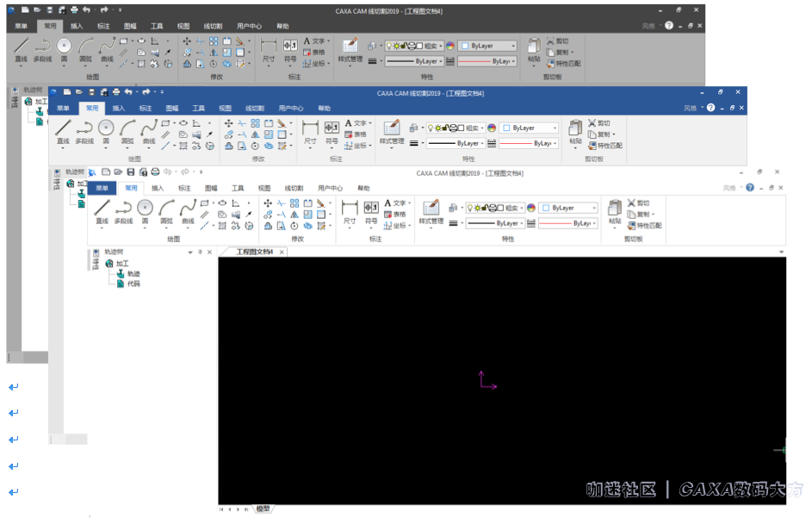
Task: Open the 符号 symbol tool in front window
Action: coord(371,213)
